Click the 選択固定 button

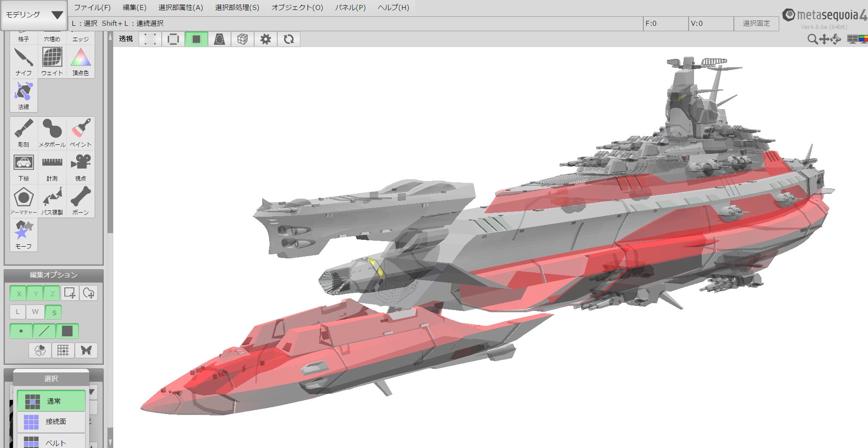click(x=756, y=24)
